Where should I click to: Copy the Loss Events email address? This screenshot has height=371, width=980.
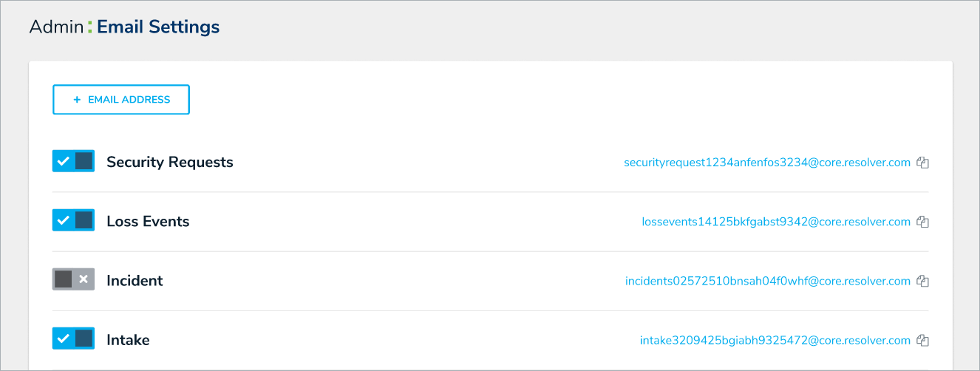click(x=922, y=222)
